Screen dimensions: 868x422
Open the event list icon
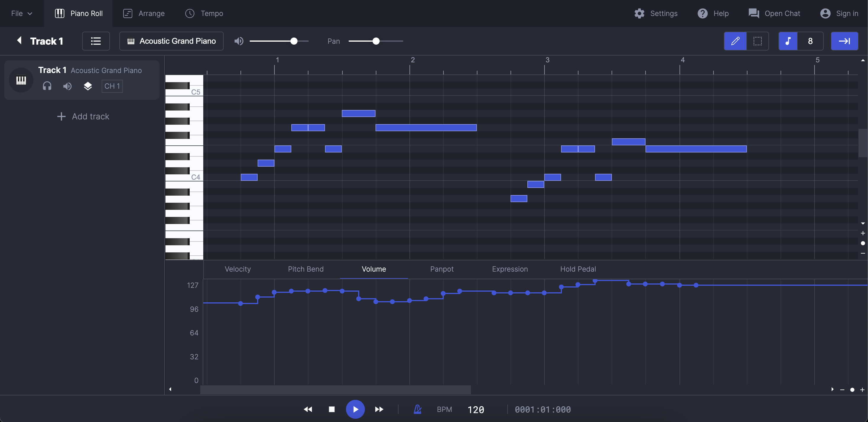click(x=96, y=41)
